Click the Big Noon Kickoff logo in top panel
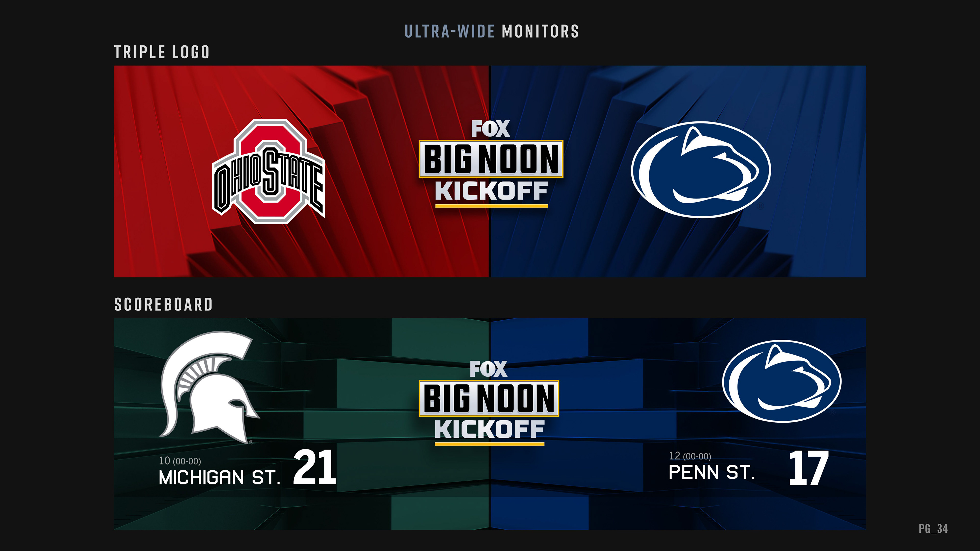Viewport: 980px width, 551px height. pos(491,164)
